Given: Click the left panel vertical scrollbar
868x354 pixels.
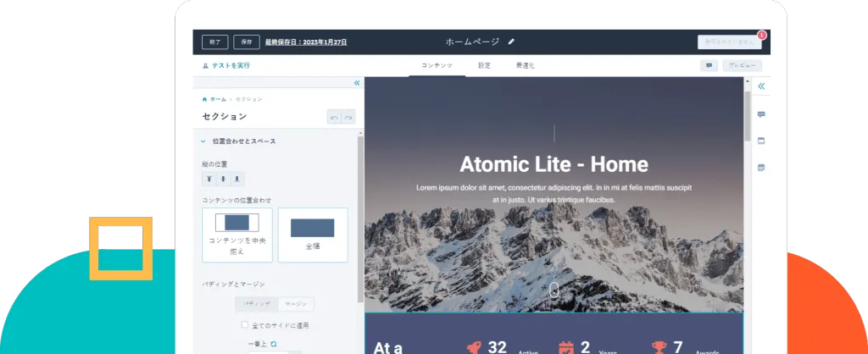Looking at the screenshot, I should tap(360, 218).
